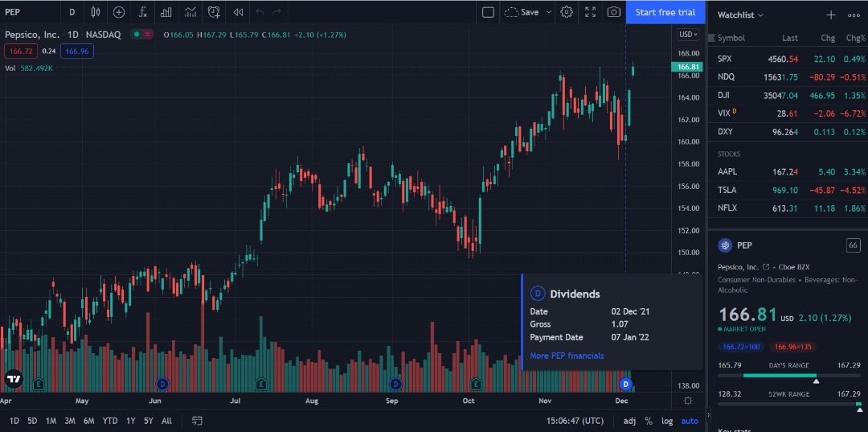This screenshot has height=432, width=868.
Task: Start bar replay with rewind icon
Action: coord(238,12)
